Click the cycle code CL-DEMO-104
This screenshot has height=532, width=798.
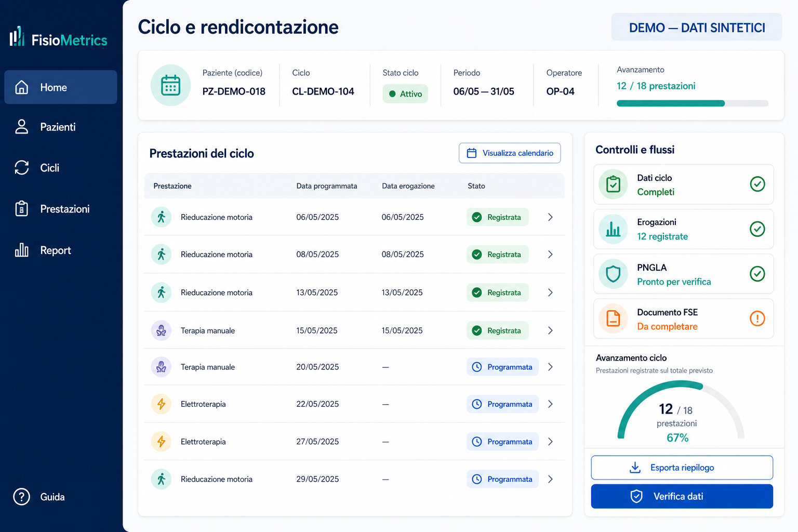pos(323,91)
